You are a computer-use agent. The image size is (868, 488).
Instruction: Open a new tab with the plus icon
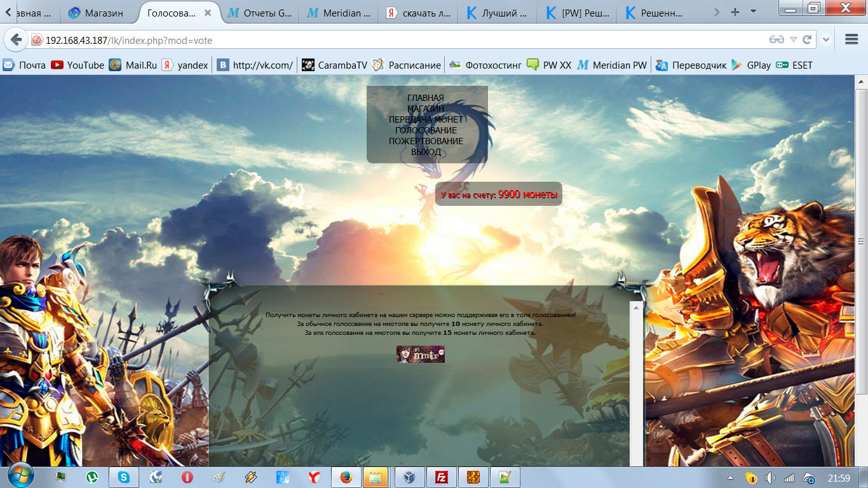735,11
